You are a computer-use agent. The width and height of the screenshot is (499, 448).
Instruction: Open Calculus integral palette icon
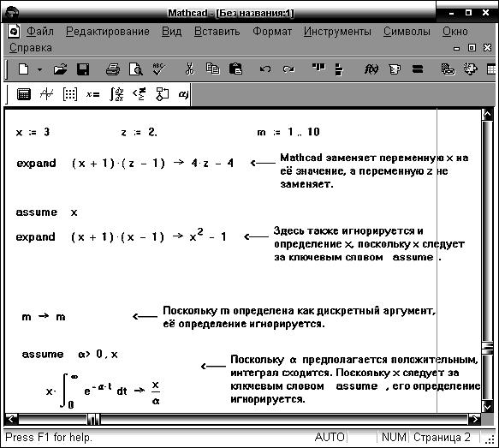116,94
